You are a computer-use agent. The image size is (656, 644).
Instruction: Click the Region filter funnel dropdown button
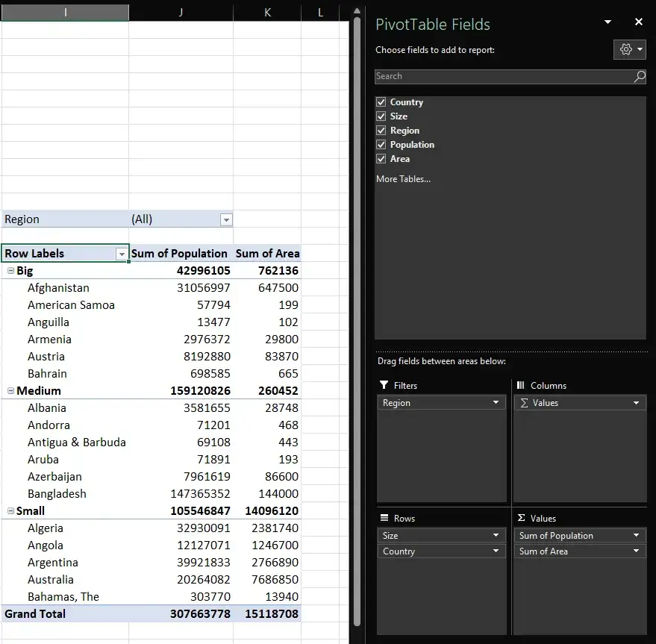pyautogui.click(x=226, y=219)
